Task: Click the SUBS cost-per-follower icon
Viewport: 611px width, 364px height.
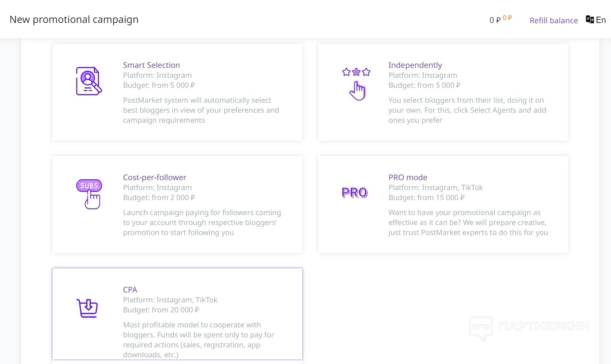Action: (89, 194)
